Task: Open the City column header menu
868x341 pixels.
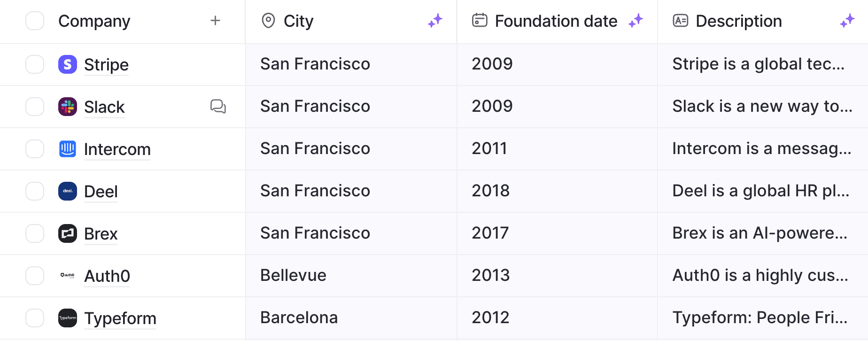Action: (298, 21)
